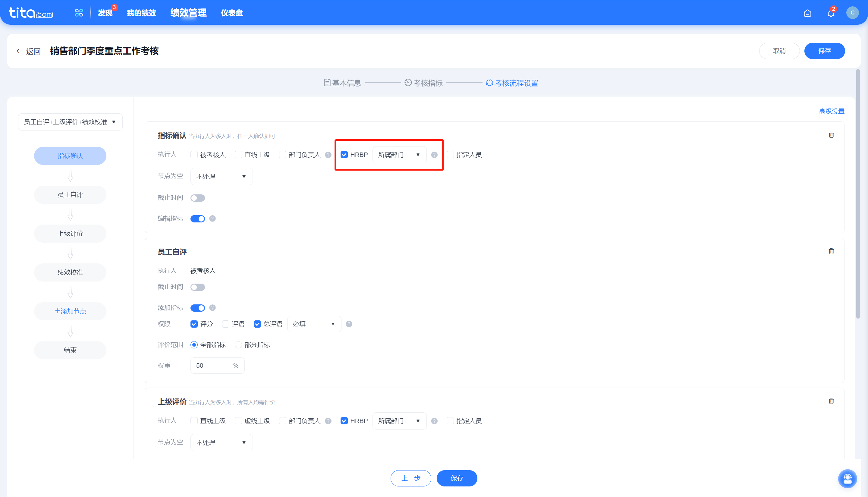Viewport: 868px width, 497px height.
Task: Select the 指标确认 flow node
Action: [70, 156]
